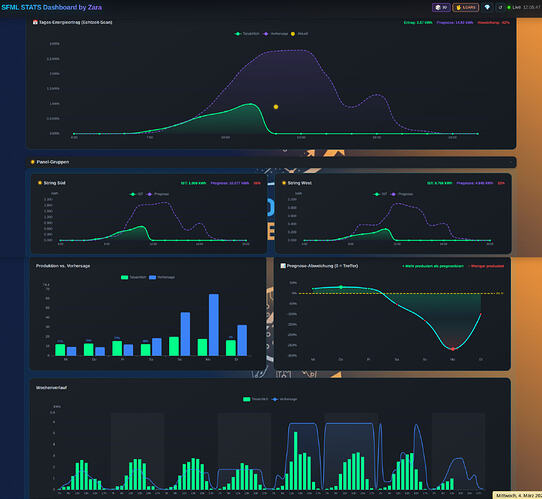This screenshot has height=499, width=542.
Task: Click the Wochenverlauf heading
Action: [52, 388]
